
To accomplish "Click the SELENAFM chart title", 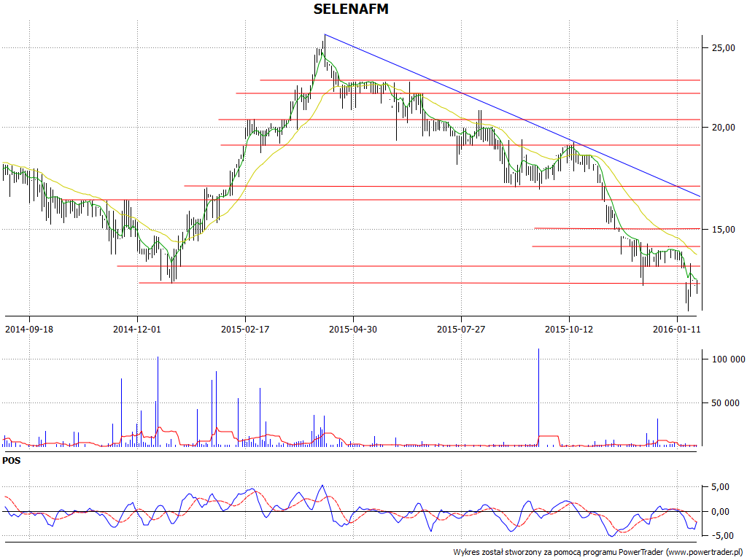I will (351, 9).
